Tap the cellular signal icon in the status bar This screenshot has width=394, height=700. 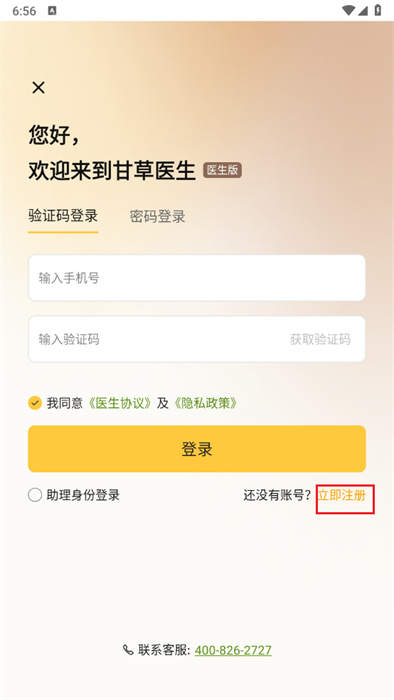pyautogui.click(x=362, y=10)
